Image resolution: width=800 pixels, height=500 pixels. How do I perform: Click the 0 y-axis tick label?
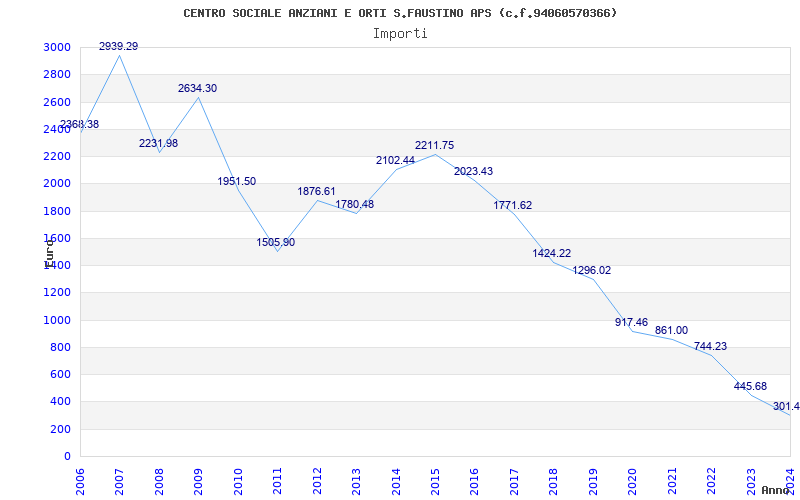click(x=67, y=457)
